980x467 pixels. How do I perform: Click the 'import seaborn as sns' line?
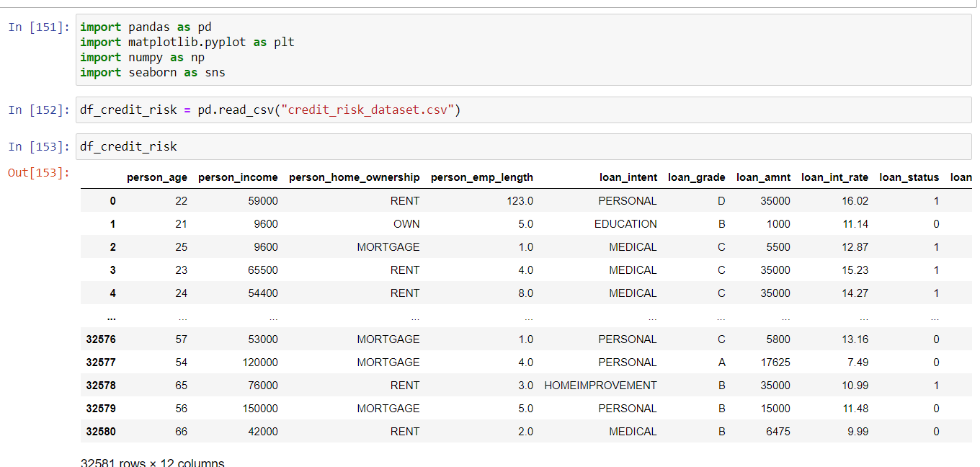[152, 72]
